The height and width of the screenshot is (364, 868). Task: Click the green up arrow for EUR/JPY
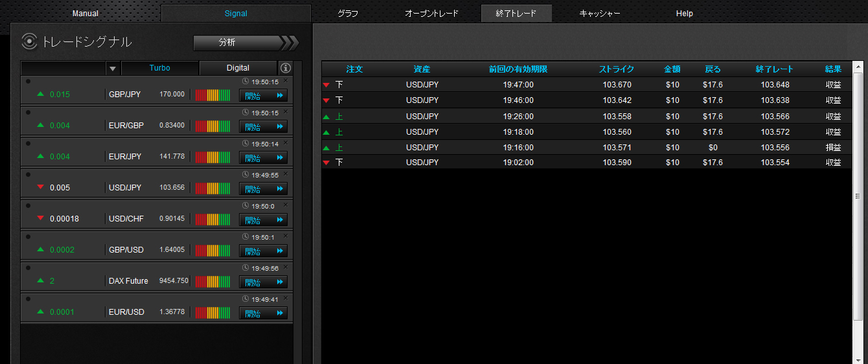(41, 157)
